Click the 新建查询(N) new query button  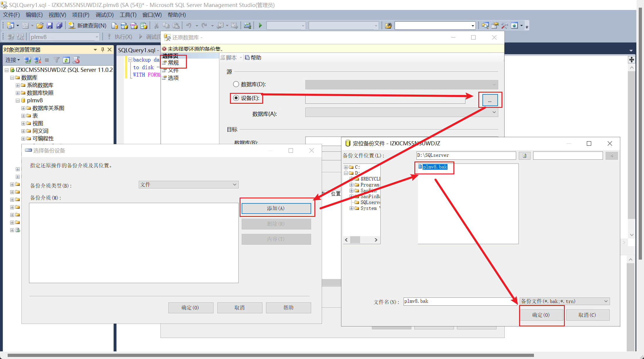(87, 26)
